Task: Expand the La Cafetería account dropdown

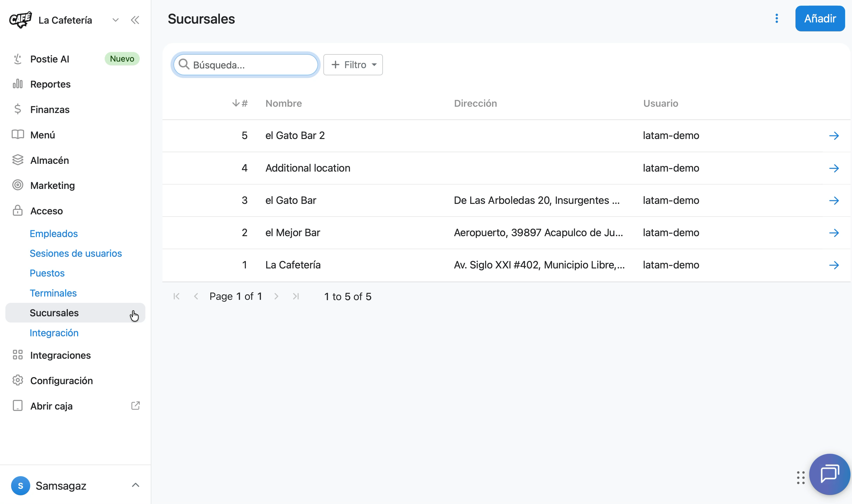Action: coord(115,20)
